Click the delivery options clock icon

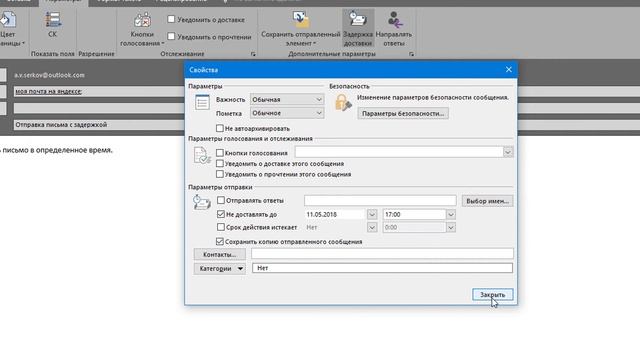point(202,202)
